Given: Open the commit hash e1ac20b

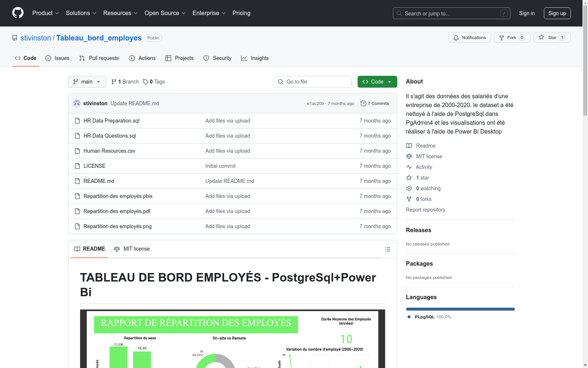Looking at the screenshot, I should pyautogui.click(x=315, y=103).
